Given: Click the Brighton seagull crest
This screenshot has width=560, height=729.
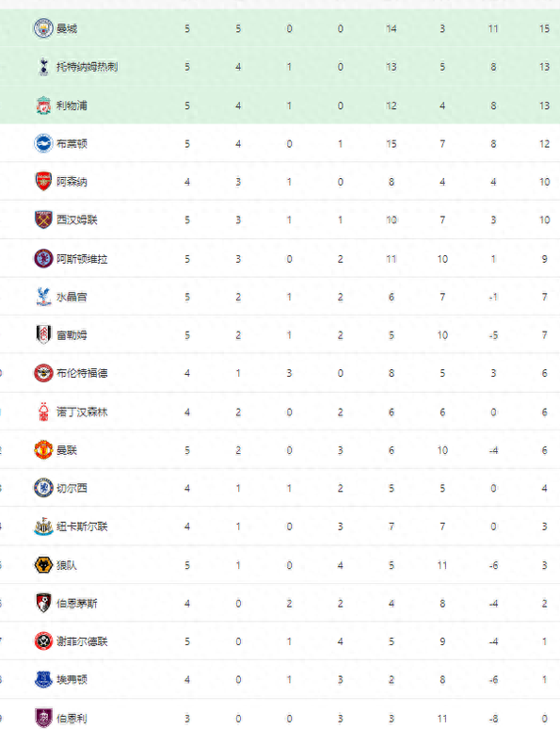Looking at the screenshot, I should [x=43, y=144].
